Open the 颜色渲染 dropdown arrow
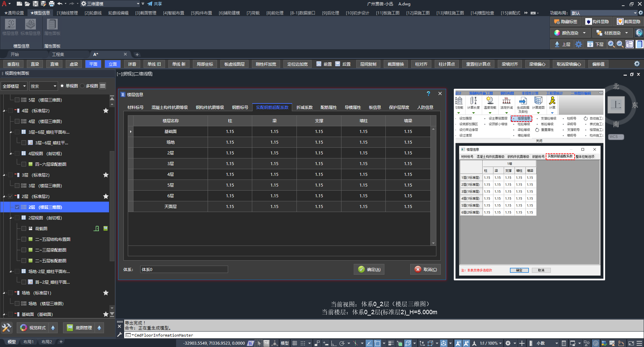The width and height of the screenshot is (644, 347). (x=584, y=33)
